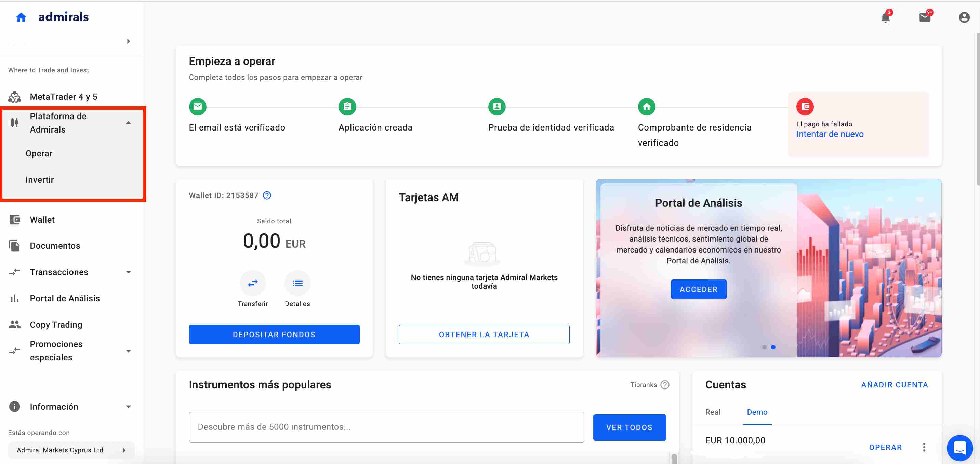This screenshot has width=980, height=464.
Task: Click the Promociones especiales icon
Action: point(14,351)
